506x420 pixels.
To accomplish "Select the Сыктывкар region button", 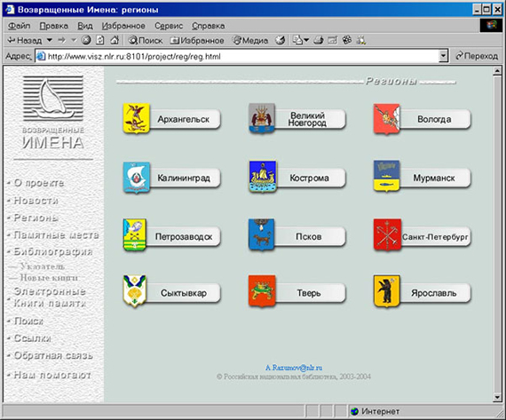I will 183,293.
